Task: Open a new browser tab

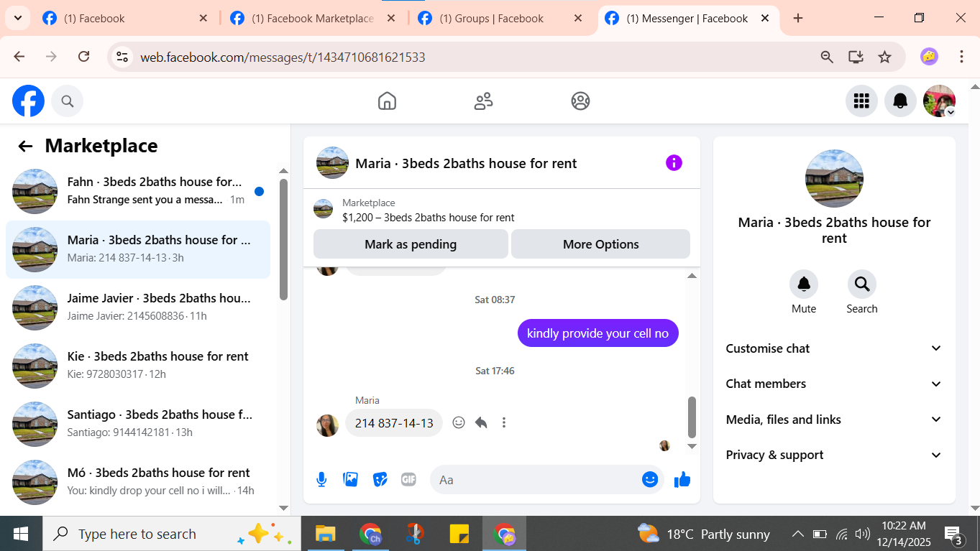Action: tap(798, 19)
